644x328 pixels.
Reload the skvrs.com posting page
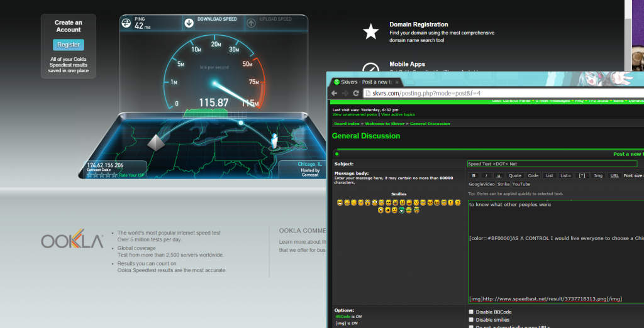tap(356, 93)
